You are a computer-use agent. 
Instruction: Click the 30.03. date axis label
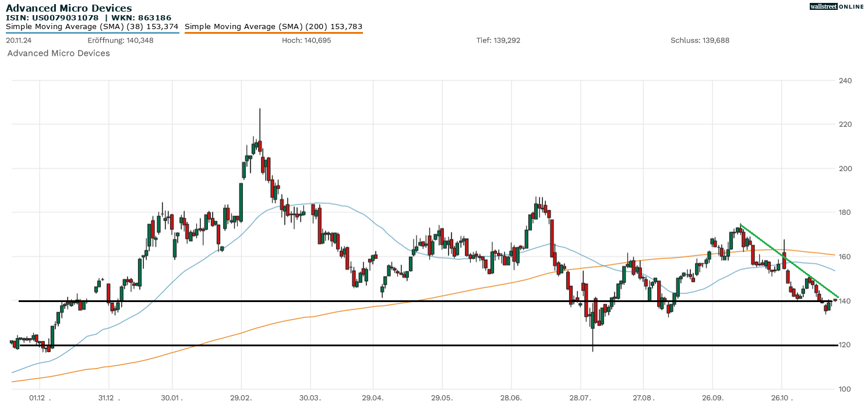(x=310, y=398)
